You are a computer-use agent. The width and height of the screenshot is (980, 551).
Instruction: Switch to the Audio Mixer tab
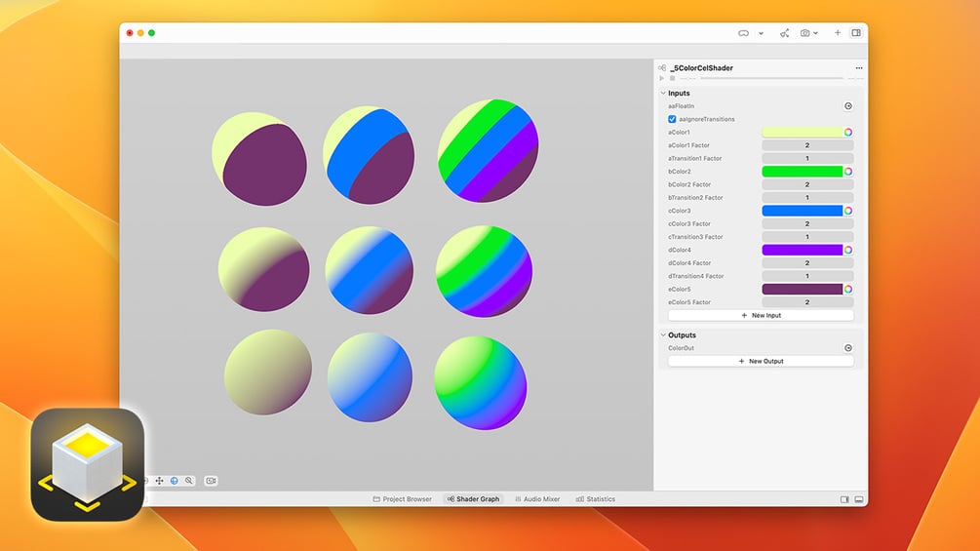[537, 499]
